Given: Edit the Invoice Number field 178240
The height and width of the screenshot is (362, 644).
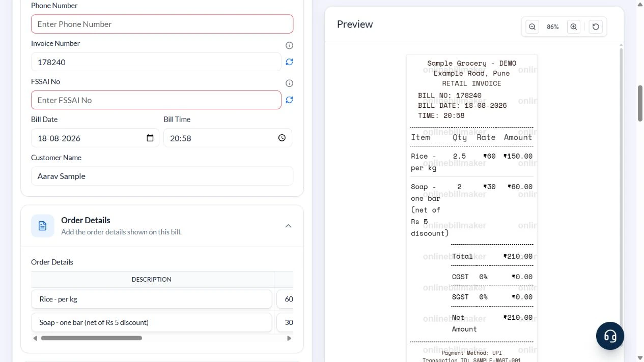Looking at the screenshot, I should (156, 62).
